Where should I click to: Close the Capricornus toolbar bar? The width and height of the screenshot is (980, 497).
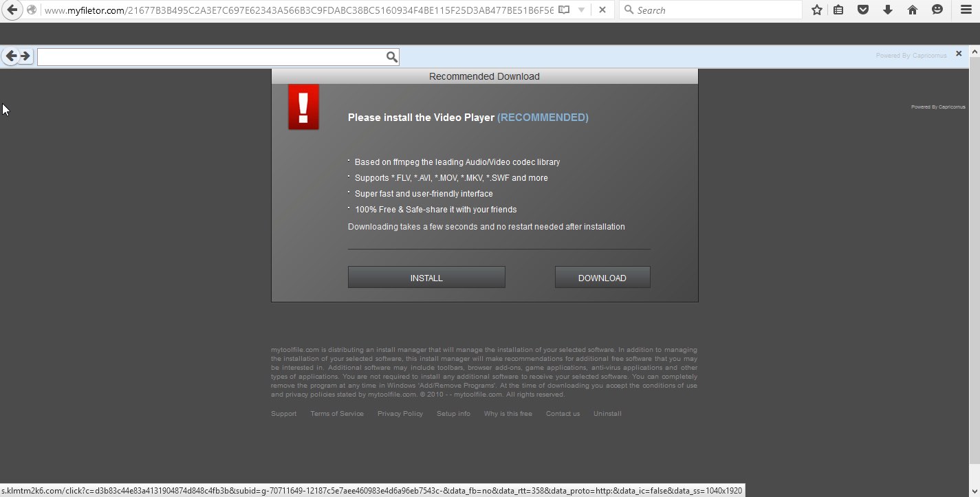(959, 54)
